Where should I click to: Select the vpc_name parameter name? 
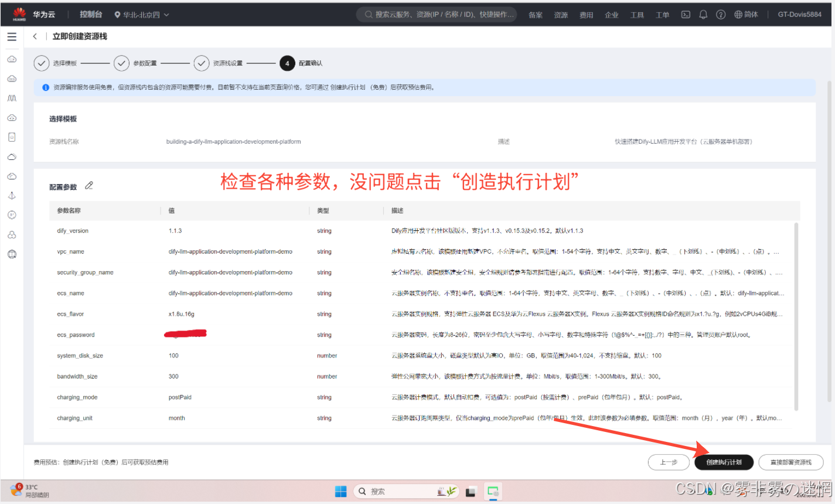coord(70,252)
